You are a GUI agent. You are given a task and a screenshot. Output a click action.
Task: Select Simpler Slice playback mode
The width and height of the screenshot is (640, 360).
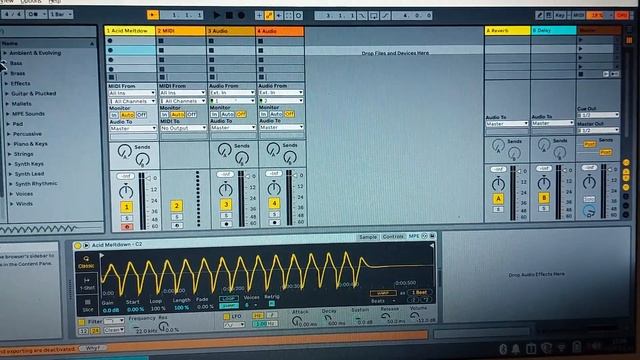(88, 305)
